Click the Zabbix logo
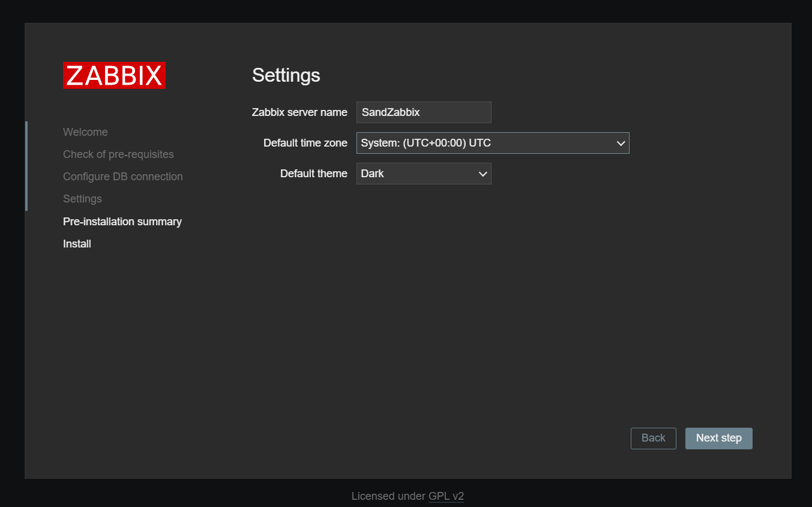Viewport: 812px width, 507px height. pos(114,76)
